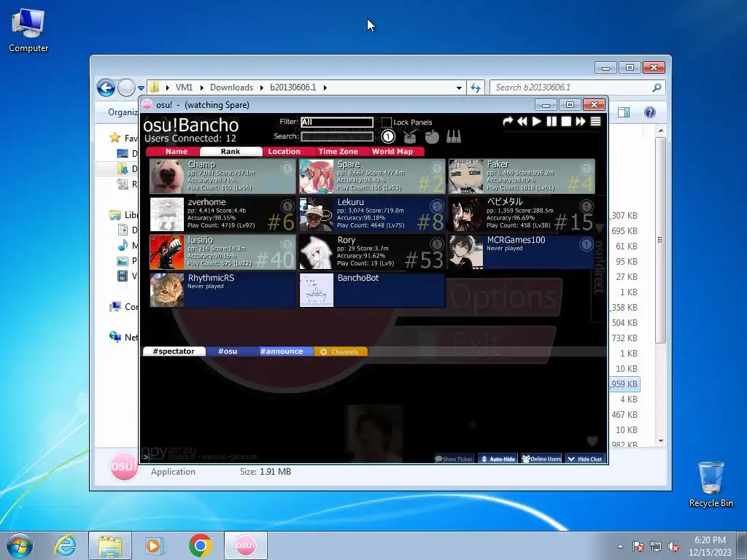Switch to the #spectator chat tab
The width and height of the screenshot is (747, 560).
[174, 351]
